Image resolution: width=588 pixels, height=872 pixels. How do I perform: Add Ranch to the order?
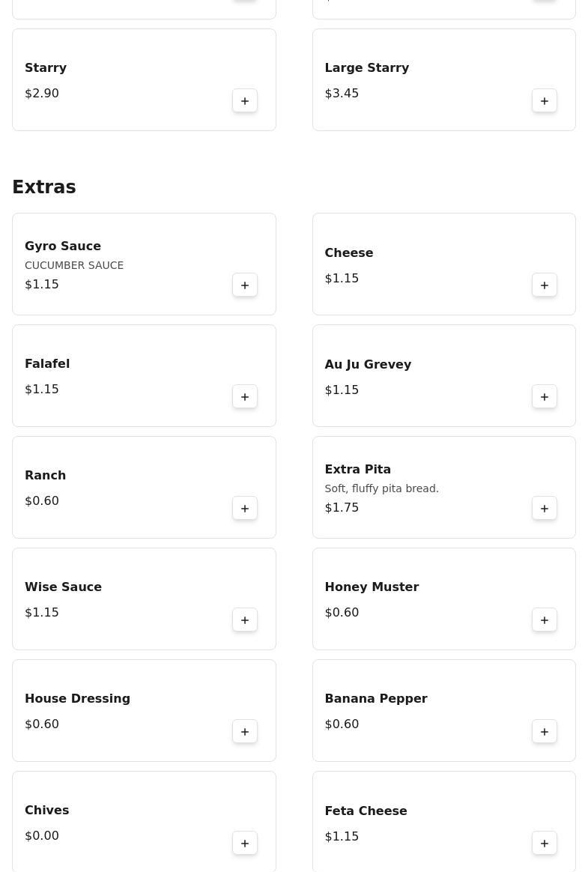pos(245,509)
